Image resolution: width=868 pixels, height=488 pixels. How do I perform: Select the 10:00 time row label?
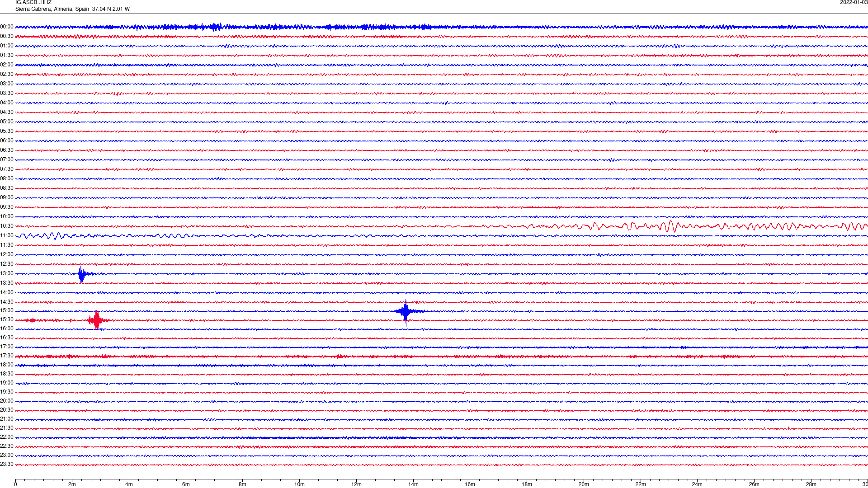[7, 217]
